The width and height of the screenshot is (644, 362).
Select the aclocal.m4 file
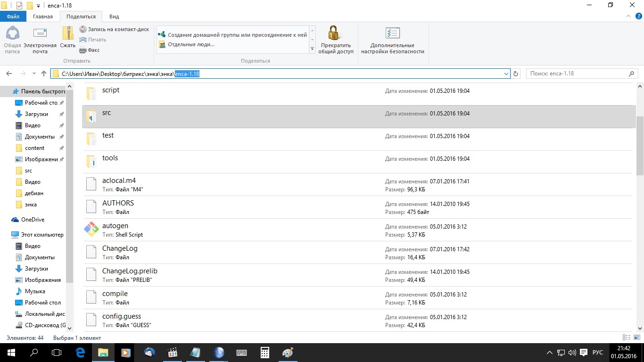pos(357,184)
